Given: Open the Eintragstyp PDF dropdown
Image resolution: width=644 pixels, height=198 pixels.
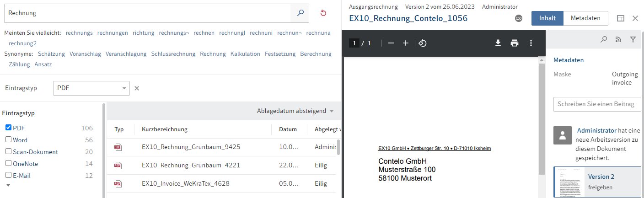Looking at the screenshot, I should [x=91, y=88].
